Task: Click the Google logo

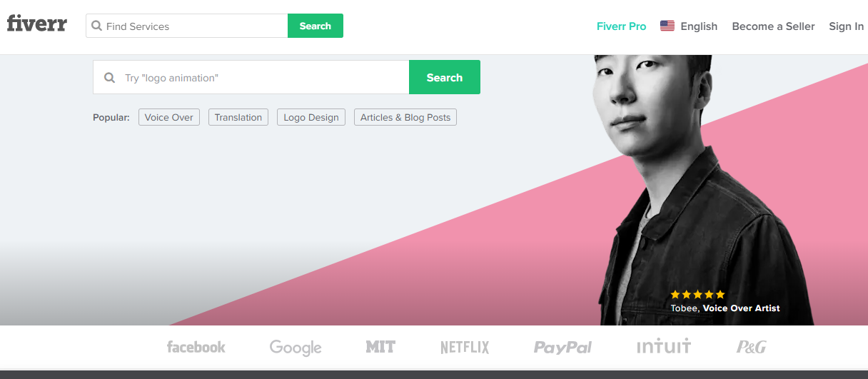Action: [296, 348]
